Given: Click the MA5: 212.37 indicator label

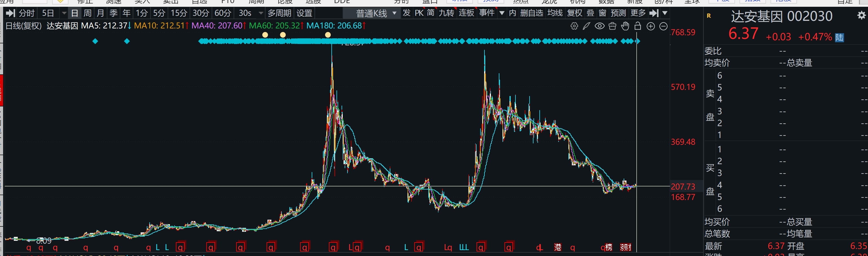Looking at the screenshot, I should tap(107, 26).
